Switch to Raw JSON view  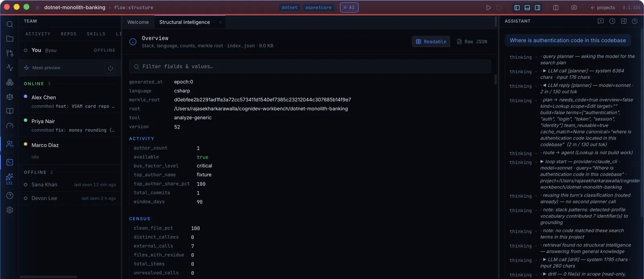pyautogui.click(x=472, y=41)
